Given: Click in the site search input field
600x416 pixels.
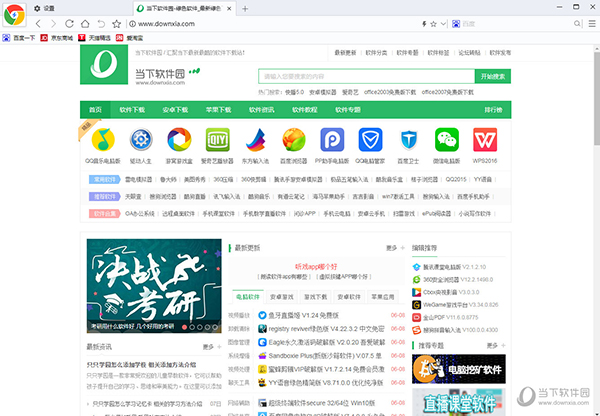Looking at the screenshot, I should pyautogui.click(x=367, y=77).
